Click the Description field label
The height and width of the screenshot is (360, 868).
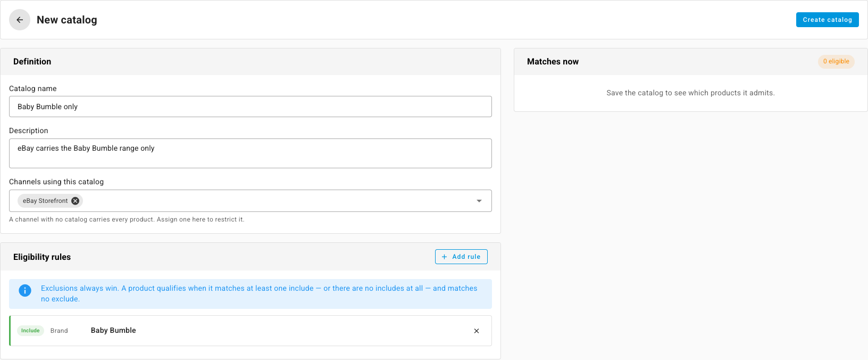(29, 130)
